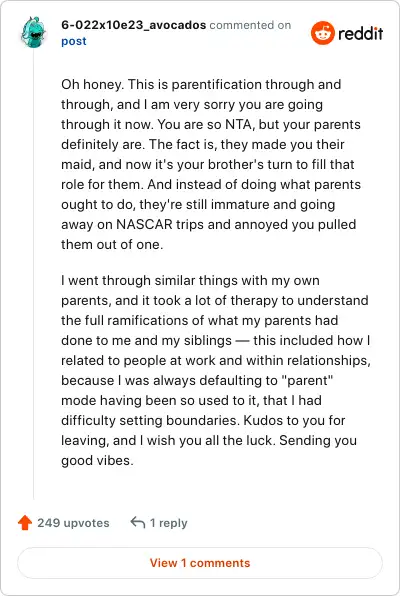Click the orange upvote arrow icon
400x596 pixels.
pyautogui.click(x=25, y=523)
